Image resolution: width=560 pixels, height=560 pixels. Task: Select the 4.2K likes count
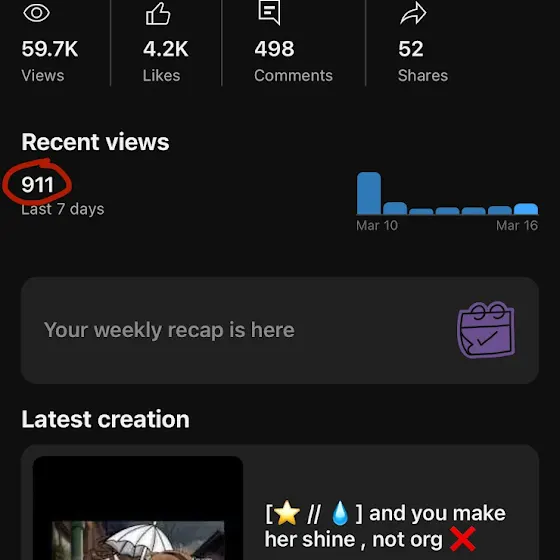click(166, 49)
